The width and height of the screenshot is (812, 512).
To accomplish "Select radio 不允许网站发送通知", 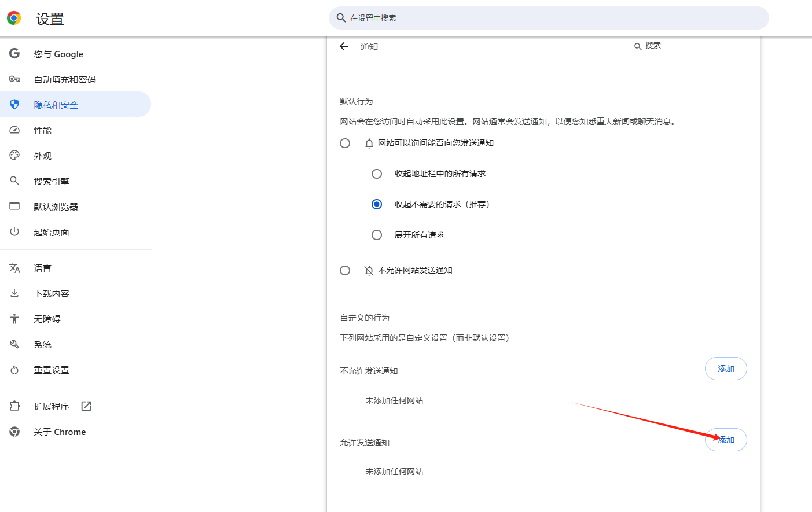I will (x=345, y=270).
